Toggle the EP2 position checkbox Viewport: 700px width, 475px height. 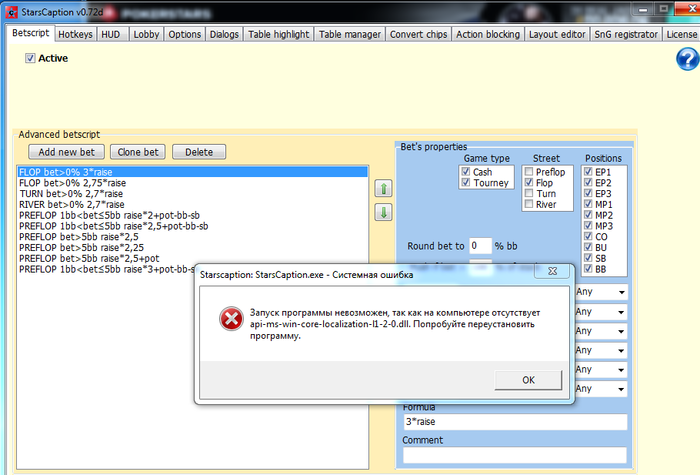point(588,182)
